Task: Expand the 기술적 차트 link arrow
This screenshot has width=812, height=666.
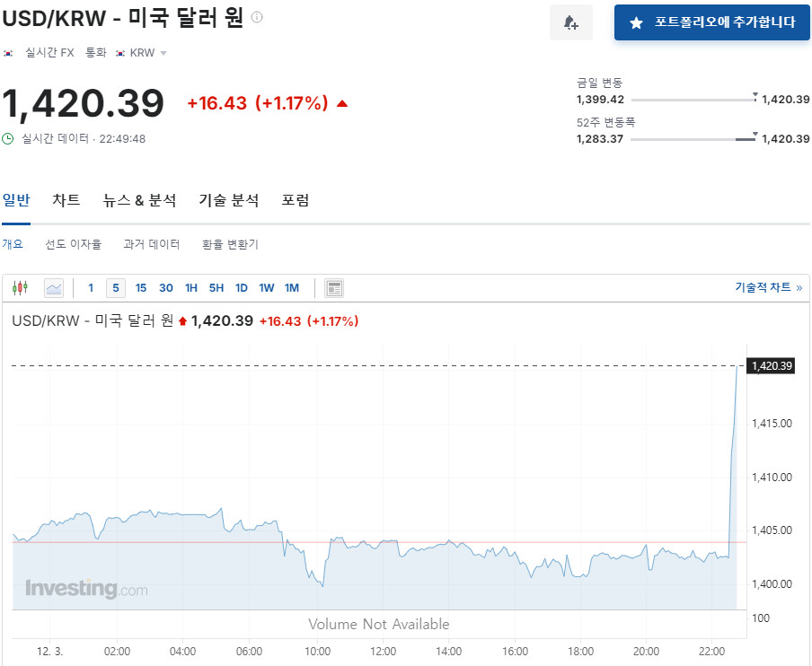Action: point(799,288)
